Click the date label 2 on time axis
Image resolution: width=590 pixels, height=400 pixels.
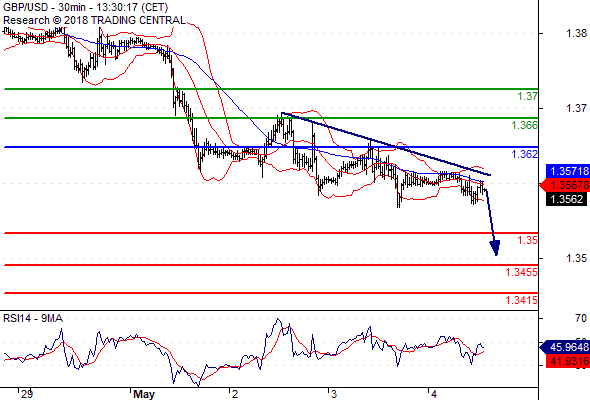pyautogui.click(x=235, y=394)
